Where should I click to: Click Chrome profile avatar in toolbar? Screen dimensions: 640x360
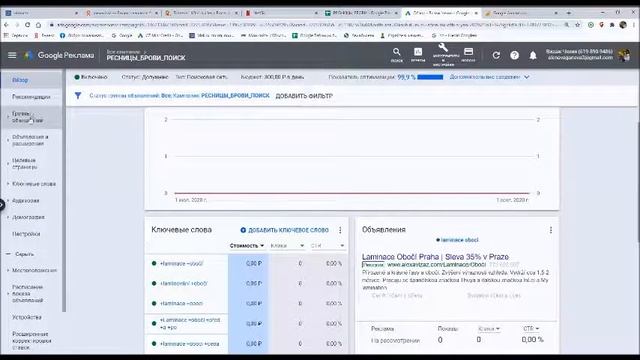pyautogui.click(x=623, y=25)
